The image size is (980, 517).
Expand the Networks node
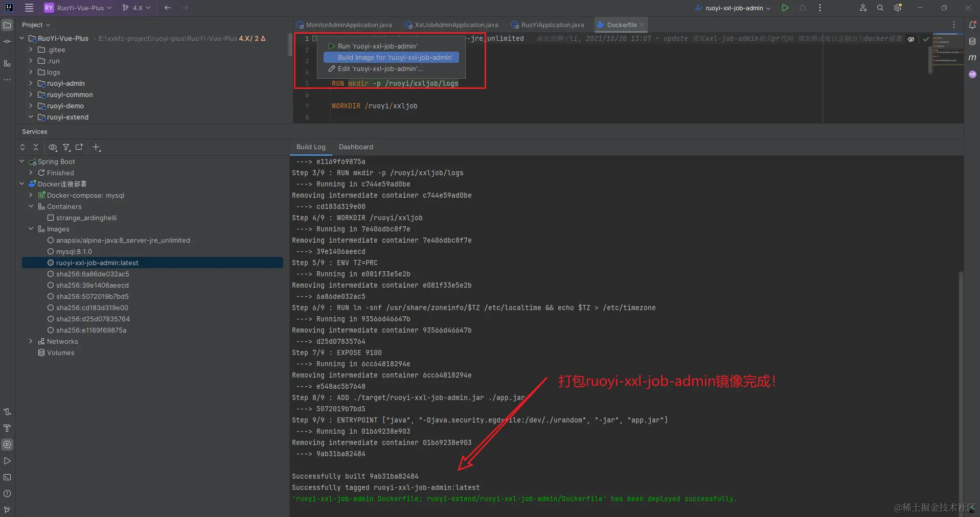pyautogui.click(x=31, y=341)
